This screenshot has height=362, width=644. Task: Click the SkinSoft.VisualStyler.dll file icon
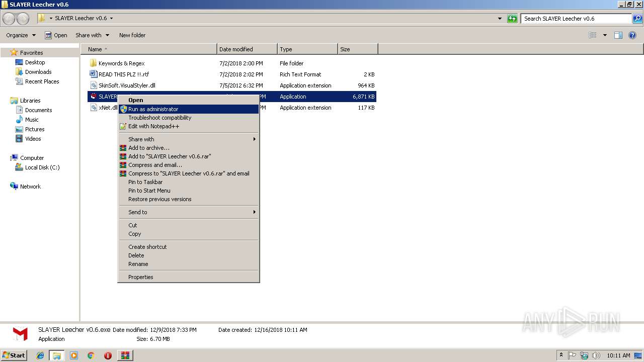(x=93, y=85)
